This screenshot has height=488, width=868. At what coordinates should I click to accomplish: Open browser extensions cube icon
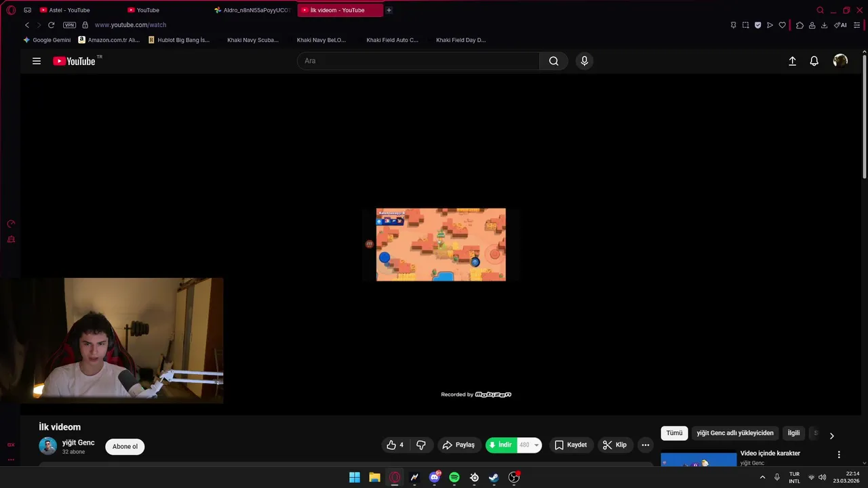[x=800, y=25]
